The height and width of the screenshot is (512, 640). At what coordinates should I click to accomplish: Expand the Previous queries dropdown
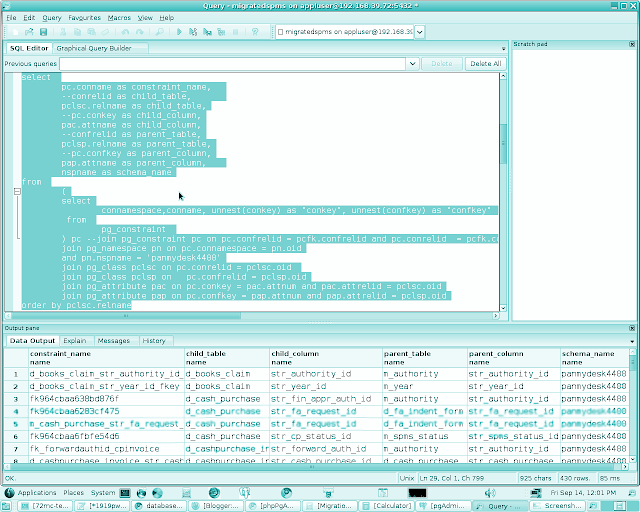(x=412, y=64)
